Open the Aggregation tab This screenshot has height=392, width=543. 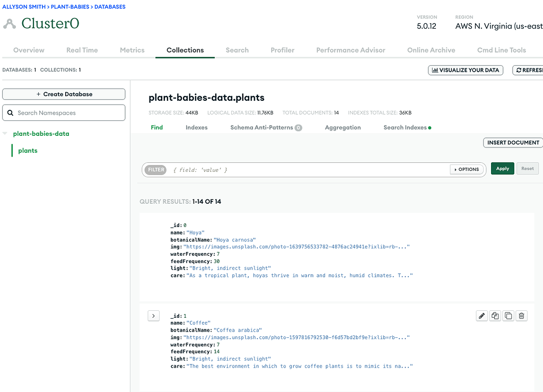[x=343, y=127]
